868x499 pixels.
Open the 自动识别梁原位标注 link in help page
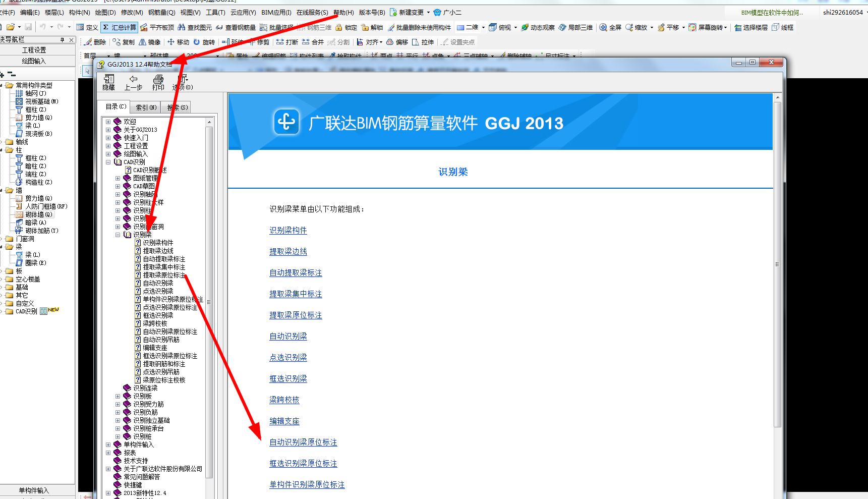coord(303,442)
